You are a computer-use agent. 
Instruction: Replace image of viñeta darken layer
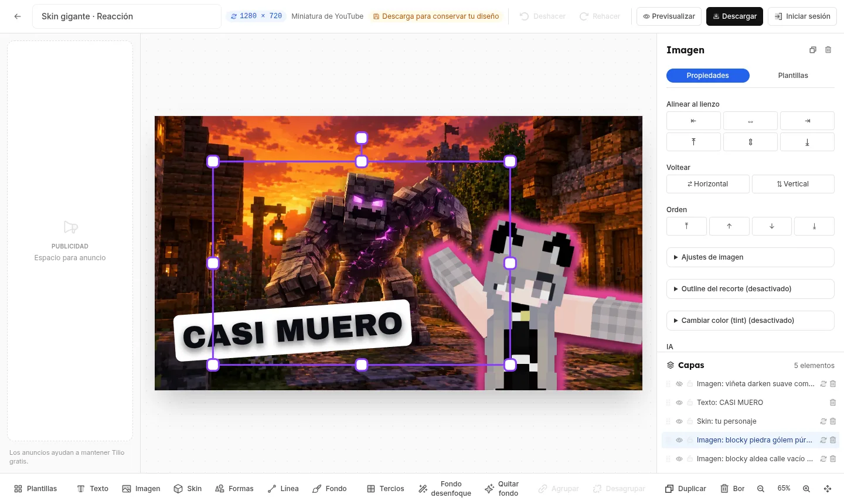(823, 384)
